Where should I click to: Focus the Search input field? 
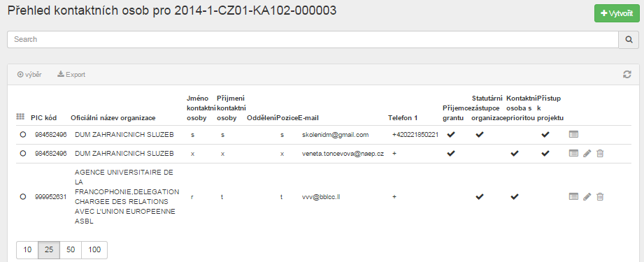coord(313,39)
